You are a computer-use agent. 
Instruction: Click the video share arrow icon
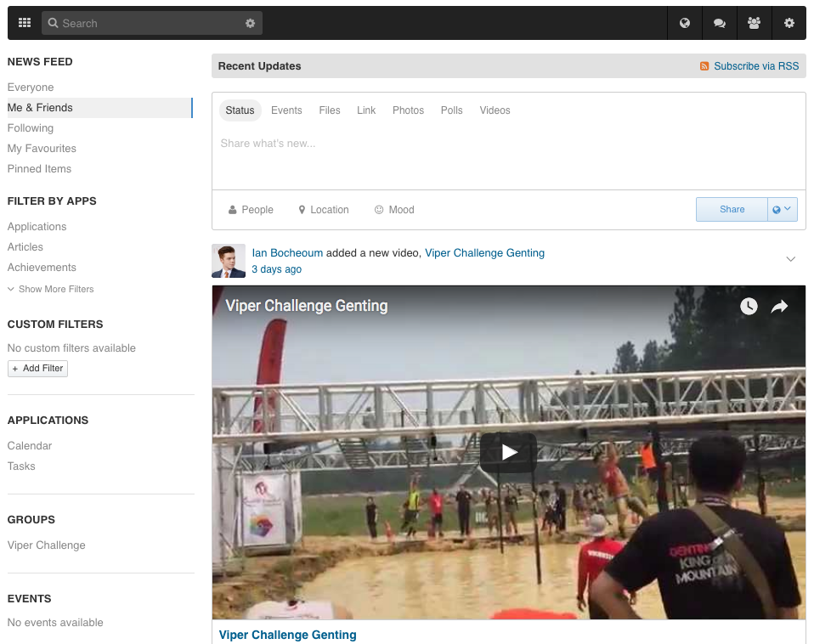point(779,307)
